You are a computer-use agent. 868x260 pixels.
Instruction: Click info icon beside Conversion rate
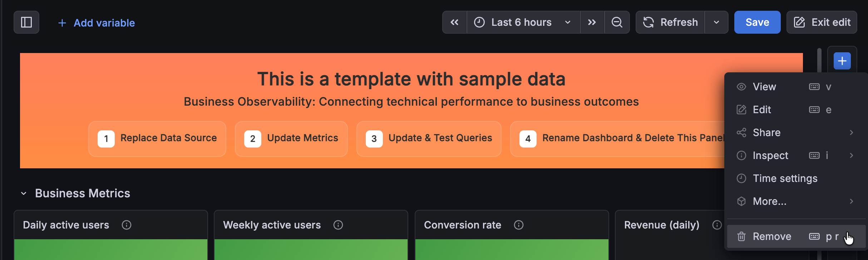519,225
